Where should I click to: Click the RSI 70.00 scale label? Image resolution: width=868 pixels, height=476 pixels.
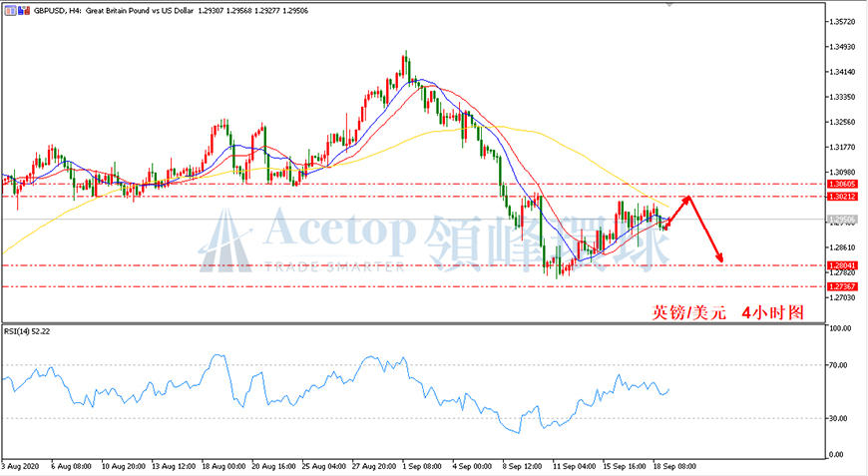click(839, 365)
